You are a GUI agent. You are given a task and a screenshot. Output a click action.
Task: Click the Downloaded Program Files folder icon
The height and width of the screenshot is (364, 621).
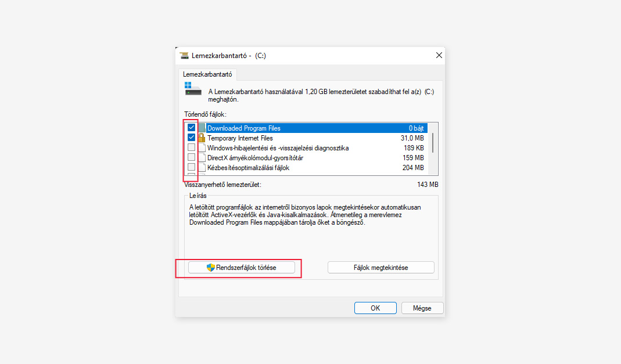pos(202,128)
